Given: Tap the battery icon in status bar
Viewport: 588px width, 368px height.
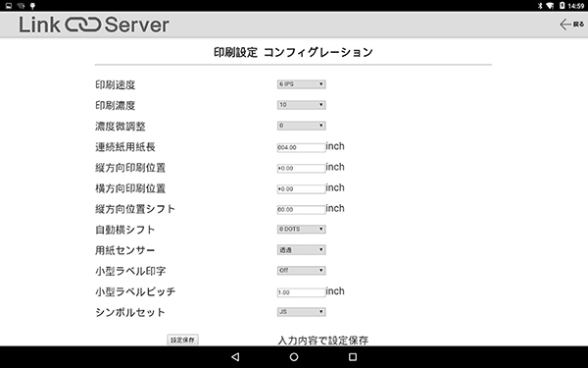Looking at the screenshot, I should (x=563, y=6).
